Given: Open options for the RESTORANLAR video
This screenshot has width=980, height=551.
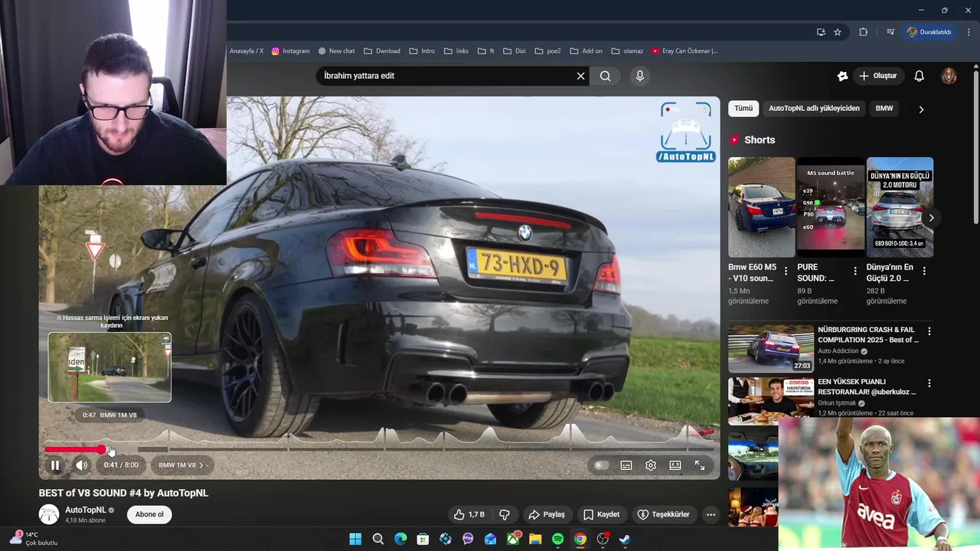Looking at the screenshot, I should pos(929,383).
